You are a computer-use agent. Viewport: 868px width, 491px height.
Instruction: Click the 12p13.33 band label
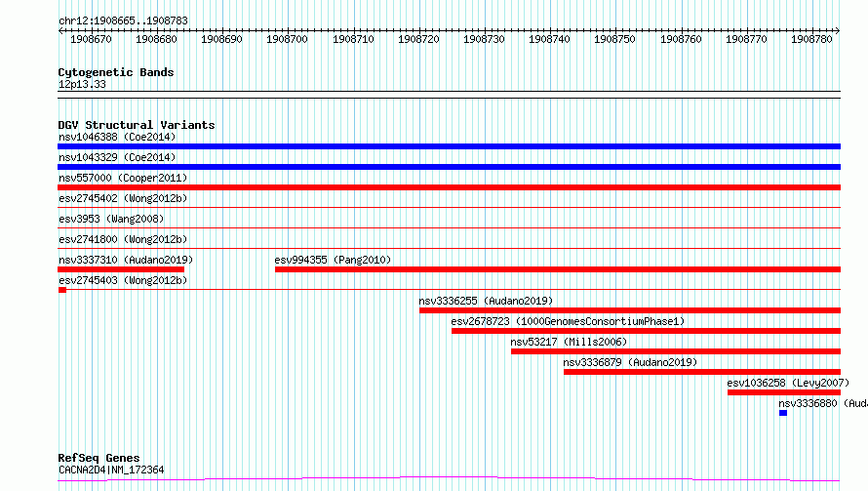[x=82, y=84]
